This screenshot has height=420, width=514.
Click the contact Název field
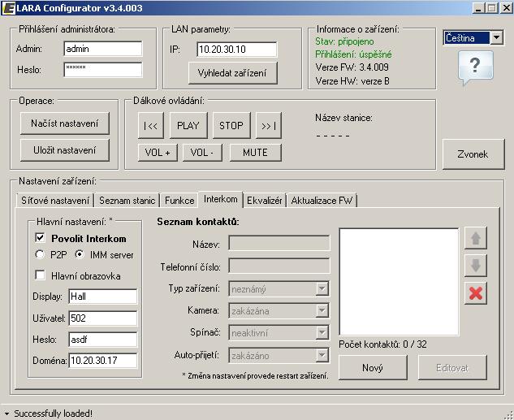(279, 244)
